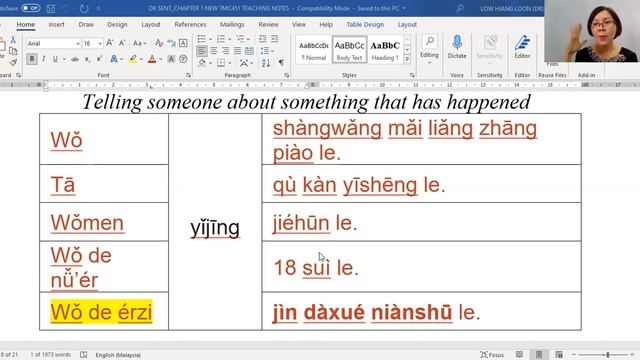Open the font size 16 dropdown

coord(100,43)
